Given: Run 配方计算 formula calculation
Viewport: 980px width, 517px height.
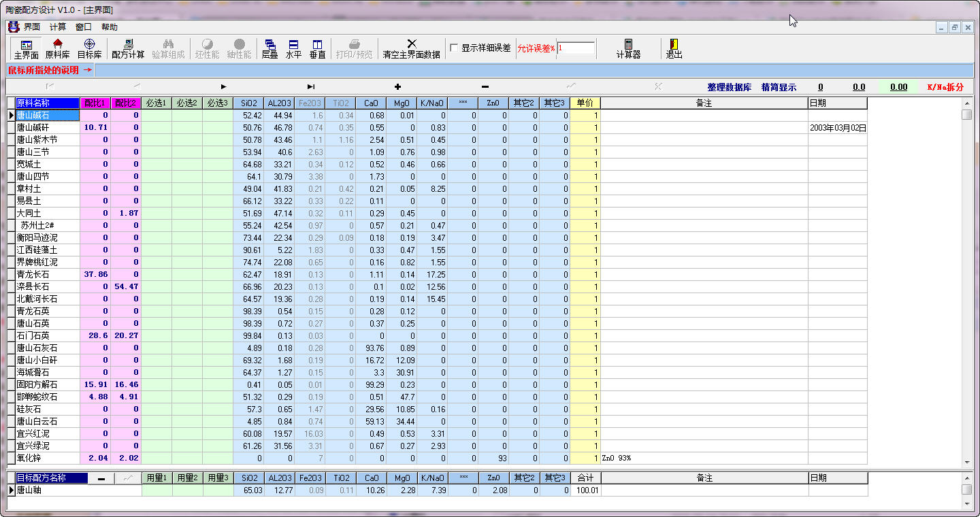Looking at the screenshot, I should pos(128,49).
